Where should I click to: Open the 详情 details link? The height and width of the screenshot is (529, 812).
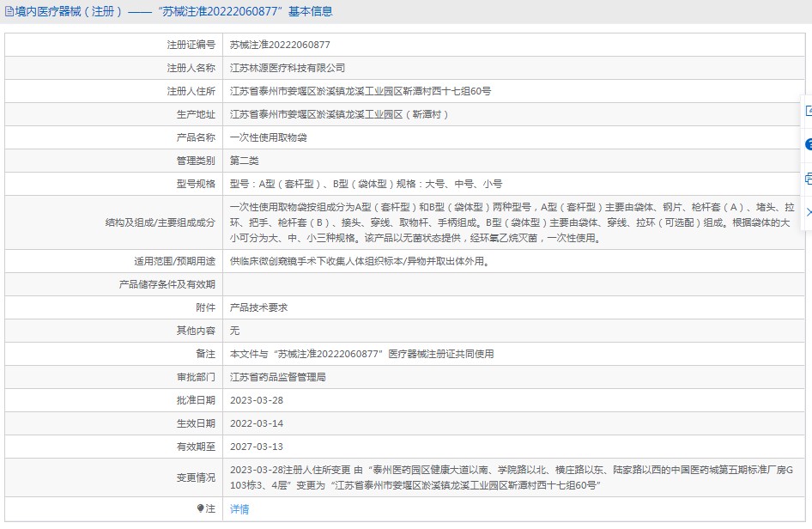pyautogui.click(x=239, y=509)
